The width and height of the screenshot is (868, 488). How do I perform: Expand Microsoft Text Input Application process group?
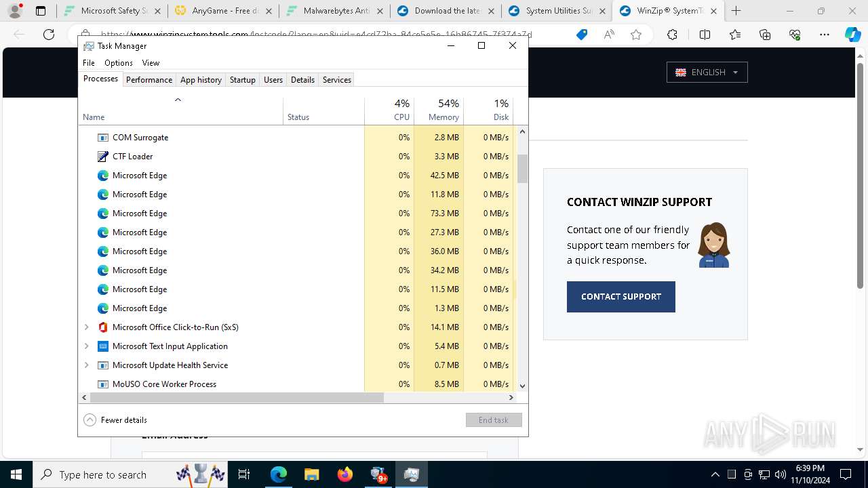coord(86,346)
